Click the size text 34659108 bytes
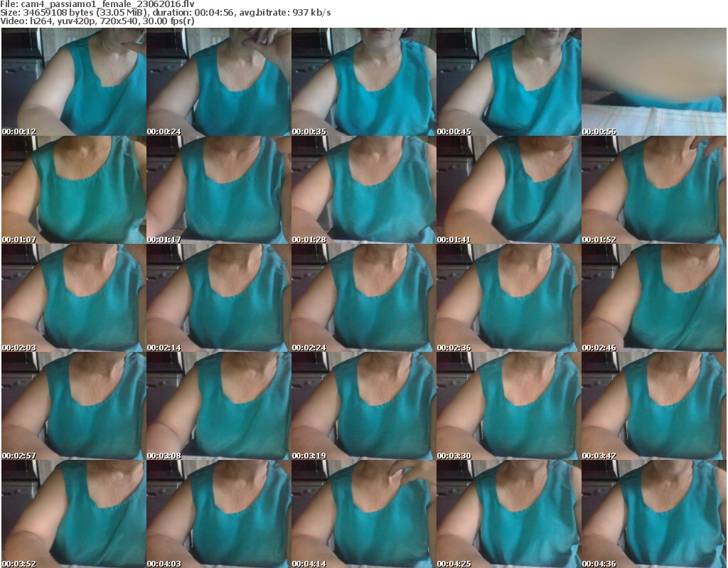This screenshot has width=728, height=568. click(x=58, y=13)
